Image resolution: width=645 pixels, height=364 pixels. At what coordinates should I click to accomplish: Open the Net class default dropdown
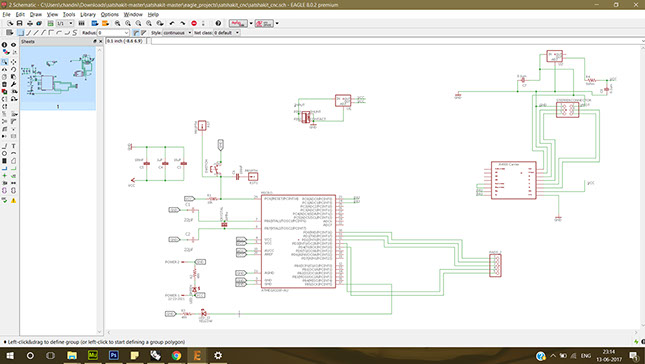click(227, 32)
